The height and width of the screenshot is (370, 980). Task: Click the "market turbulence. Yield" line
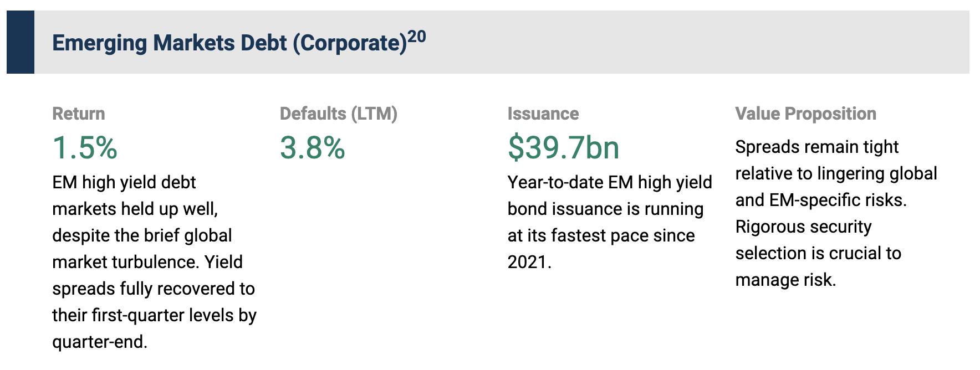coord(147,262)
